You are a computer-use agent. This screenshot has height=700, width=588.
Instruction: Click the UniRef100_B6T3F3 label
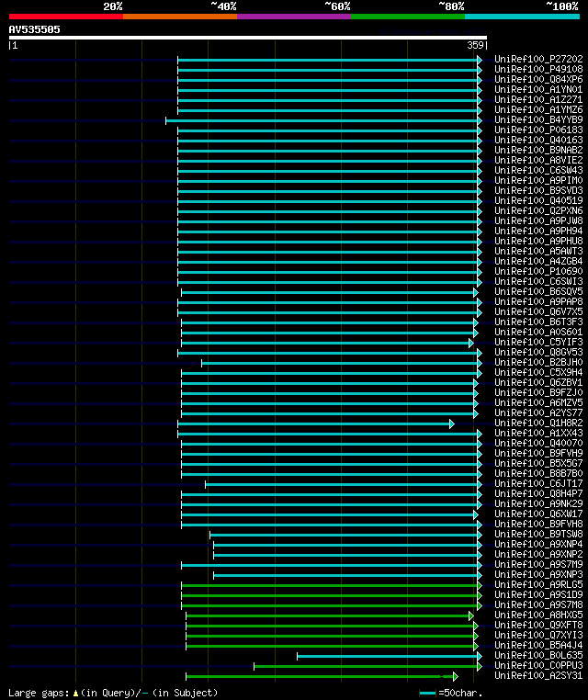tap(538, 322)
